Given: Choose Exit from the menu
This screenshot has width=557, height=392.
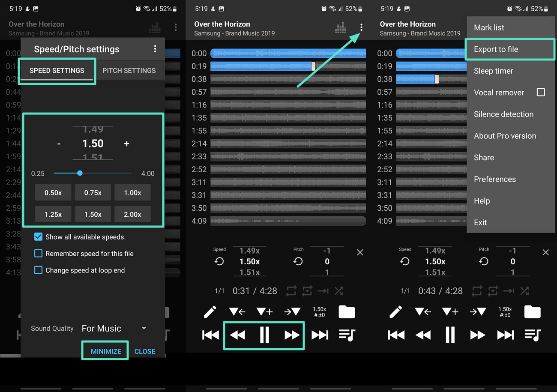Looking at the screenshot, I should 511,222.
